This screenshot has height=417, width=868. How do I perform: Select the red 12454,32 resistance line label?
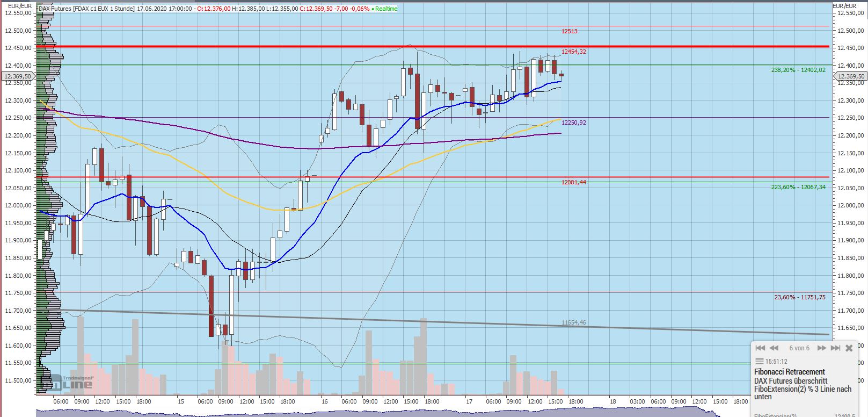pyautogui.click(x=574, y=52)
